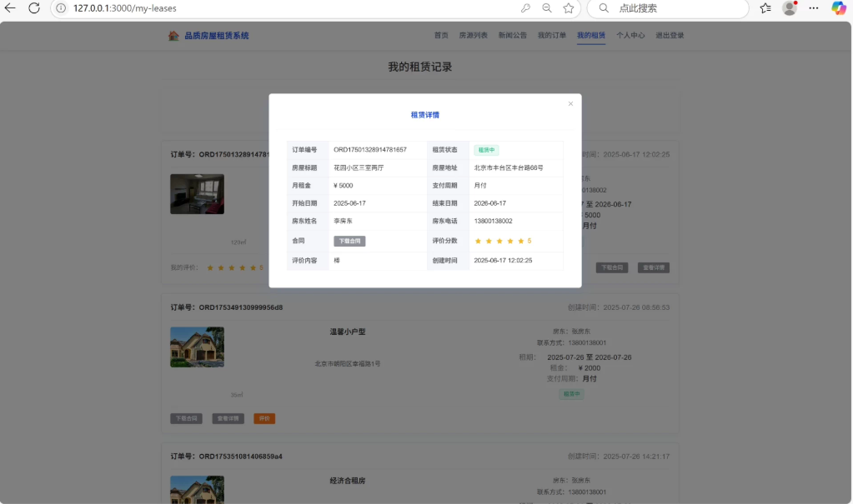
Task: Click the five-star rating in dialog
Action: (x=503, y=241)
